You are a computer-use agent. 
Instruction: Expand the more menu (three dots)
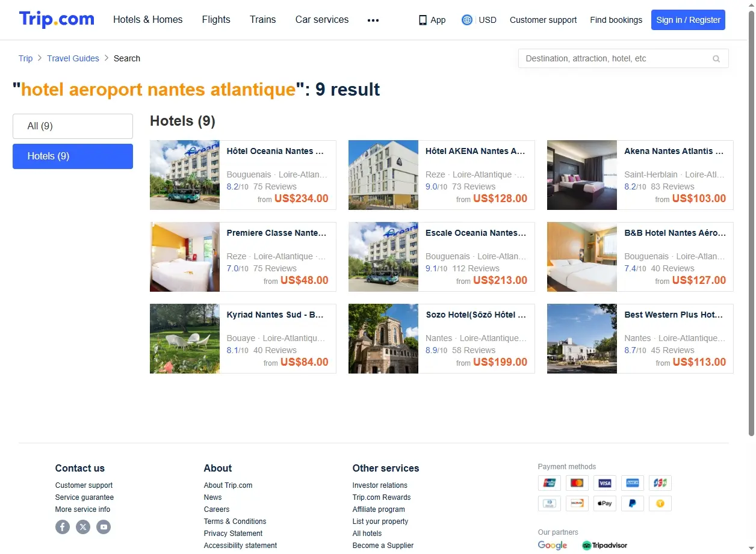pyautogui.click(x=373, y=20)
